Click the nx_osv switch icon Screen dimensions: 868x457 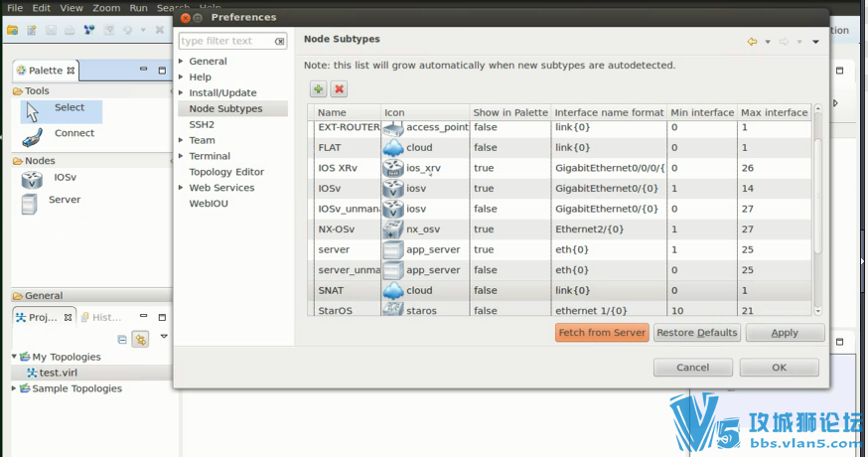pyautogui.click(x=393, y=229)
